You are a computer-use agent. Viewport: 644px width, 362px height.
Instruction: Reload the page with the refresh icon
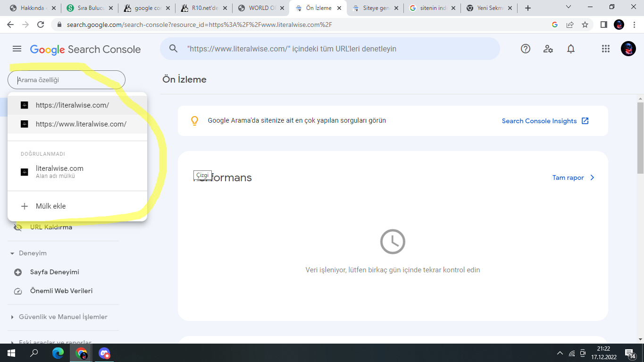tap(41, 25)
